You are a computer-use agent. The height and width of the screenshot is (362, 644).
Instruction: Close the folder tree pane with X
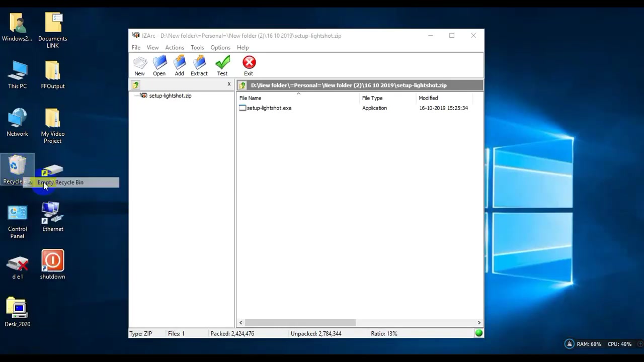(x=229, y=84)
